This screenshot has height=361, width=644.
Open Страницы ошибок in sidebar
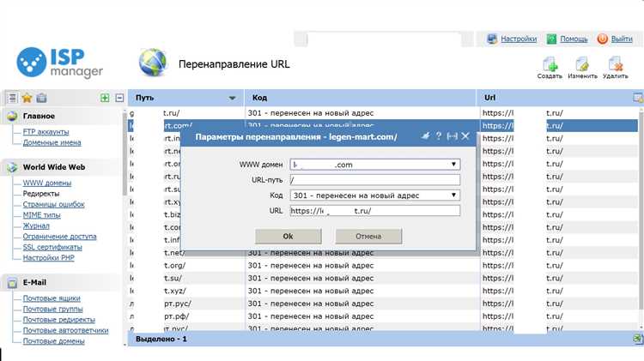pyautogui.click(x=54, y=204)
